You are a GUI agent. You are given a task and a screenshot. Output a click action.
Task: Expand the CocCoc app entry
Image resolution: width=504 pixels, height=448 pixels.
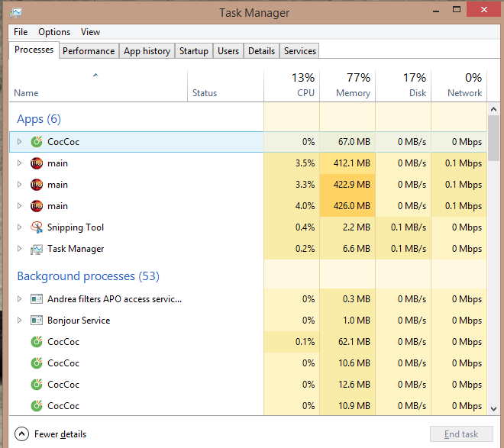(19, 142)
